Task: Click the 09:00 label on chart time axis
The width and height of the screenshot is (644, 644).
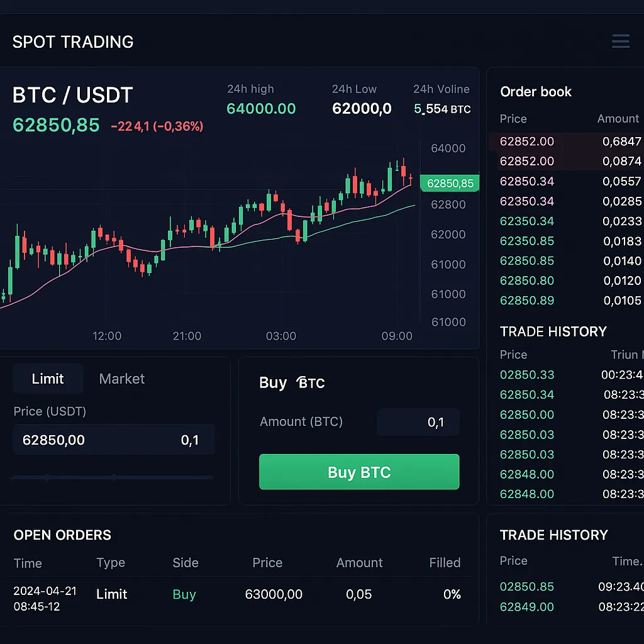Action: point(397,336)
